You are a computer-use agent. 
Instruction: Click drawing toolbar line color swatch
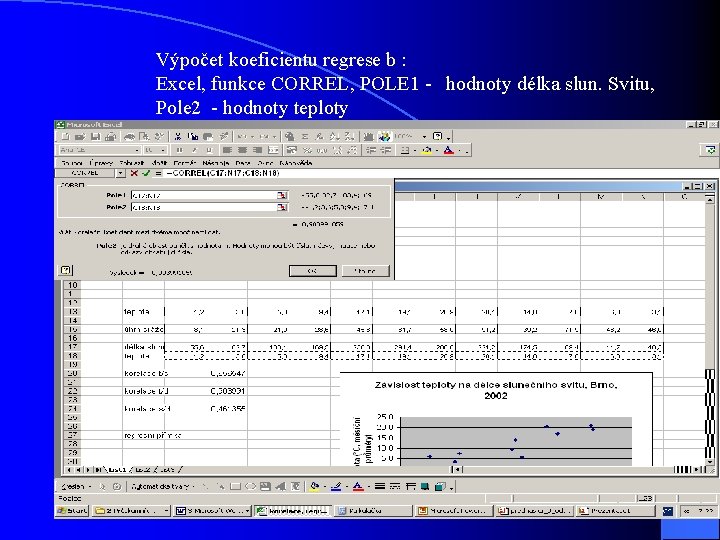[336, 486]
